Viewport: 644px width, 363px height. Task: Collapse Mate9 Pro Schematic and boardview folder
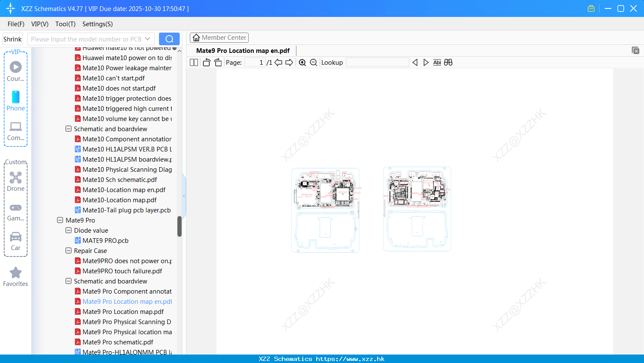coord(69,281)
